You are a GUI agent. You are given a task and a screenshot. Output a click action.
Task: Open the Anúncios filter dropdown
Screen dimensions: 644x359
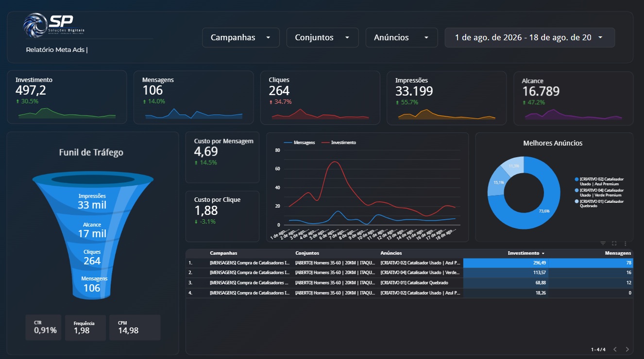[x=402, y=37]
